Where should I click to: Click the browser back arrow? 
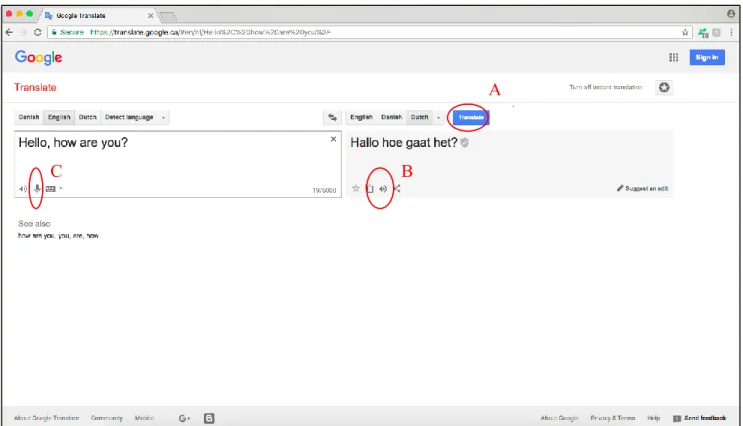(9, 32)
